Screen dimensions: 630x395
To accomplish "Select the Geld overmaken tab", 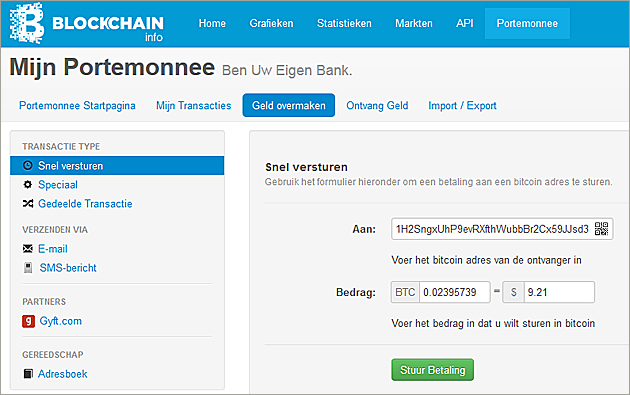I will [x=288, y=105].
